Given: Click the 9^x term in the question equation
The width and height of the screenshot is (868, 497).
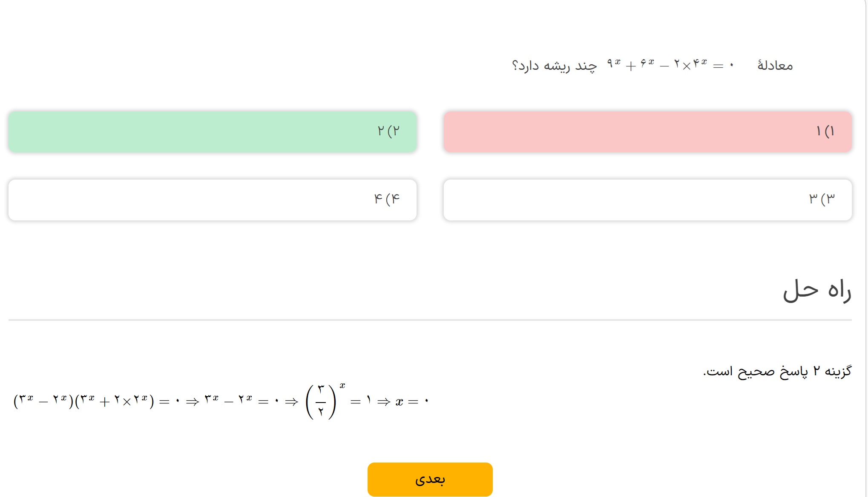Looking at the screenshot, I should point(614,64).
